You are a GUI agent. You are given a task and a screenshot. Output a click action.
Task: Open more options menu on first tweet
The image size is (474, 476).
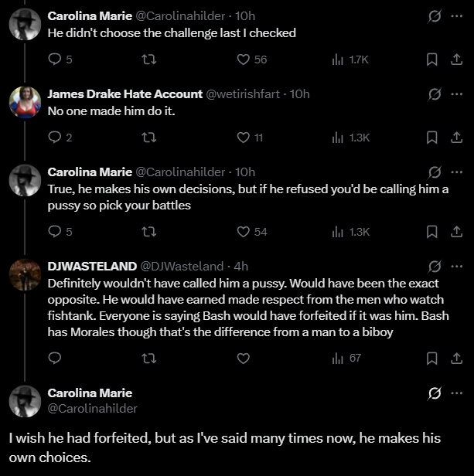(456, 16)
